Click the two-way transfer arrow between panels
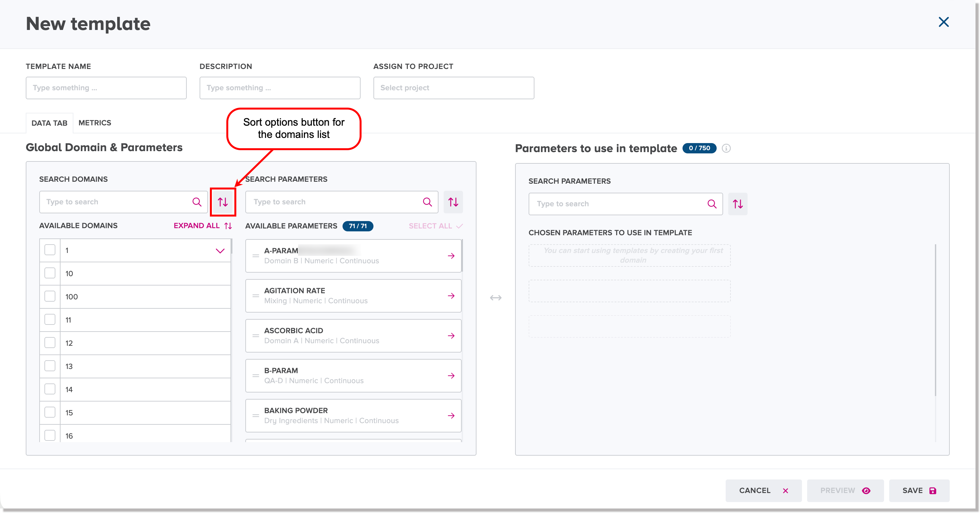The width and height of the screenshot is (980, 513). pyautogui.click(x=496, y=297)
